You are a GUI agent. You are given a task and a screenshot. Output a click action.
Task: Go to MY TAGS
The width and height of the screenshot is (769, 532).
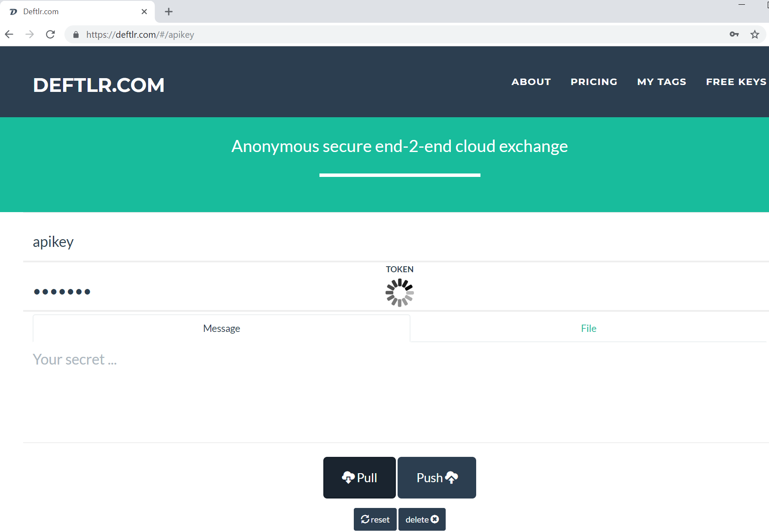tap(662, 82)
